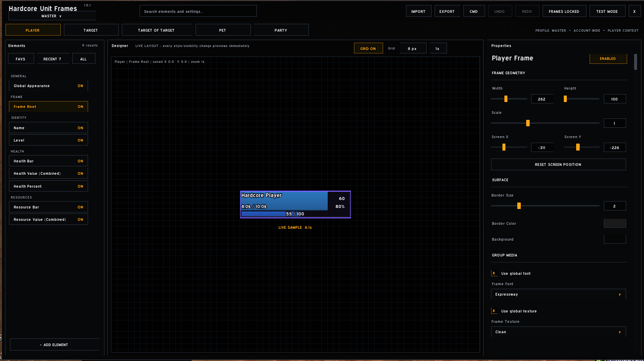Toggle the ON state of Global Appearance
644x361 pixels.
[x=81, y=86]
